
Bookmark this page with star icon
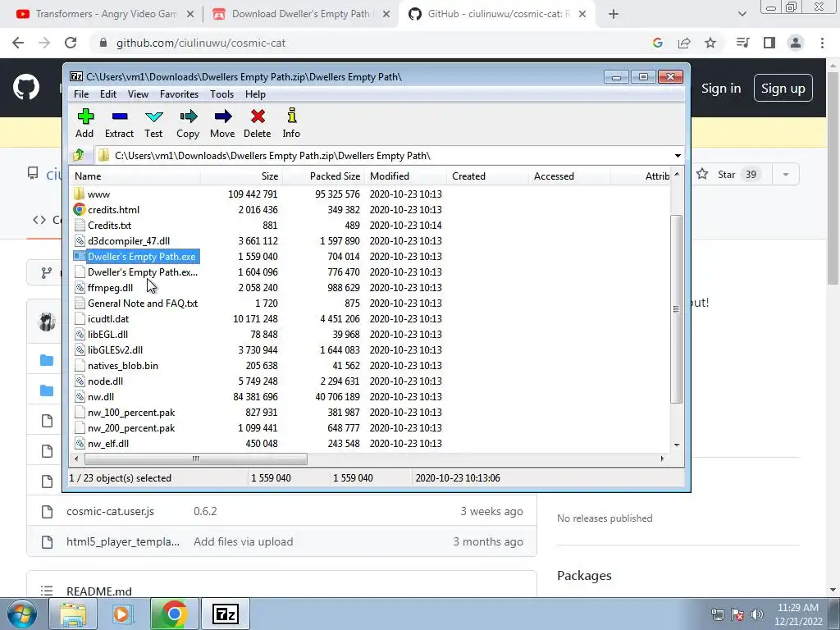click(710, 43)
